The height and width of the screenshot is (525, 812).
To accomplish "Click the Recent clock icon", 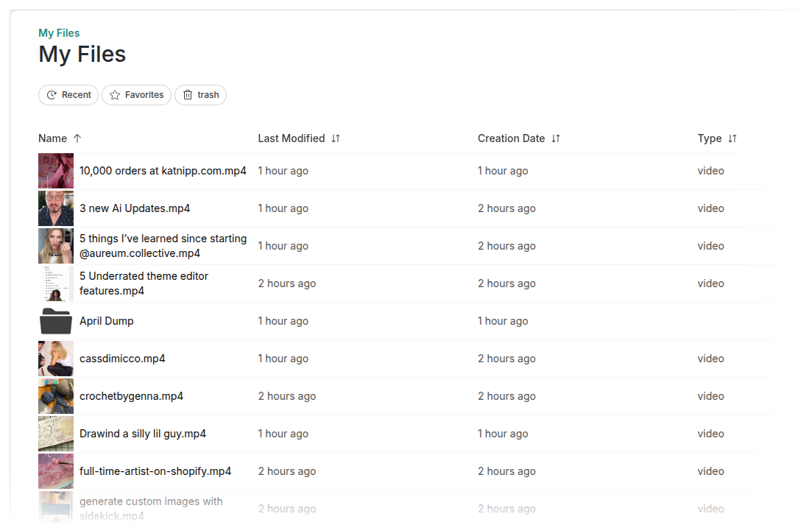I will (52, 95).
